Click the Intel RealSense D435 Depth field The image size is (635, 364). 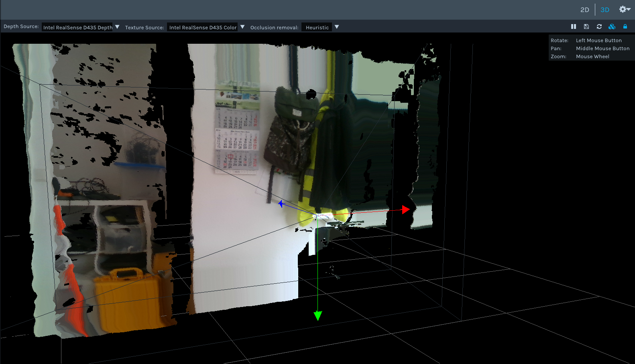(78, 27)
